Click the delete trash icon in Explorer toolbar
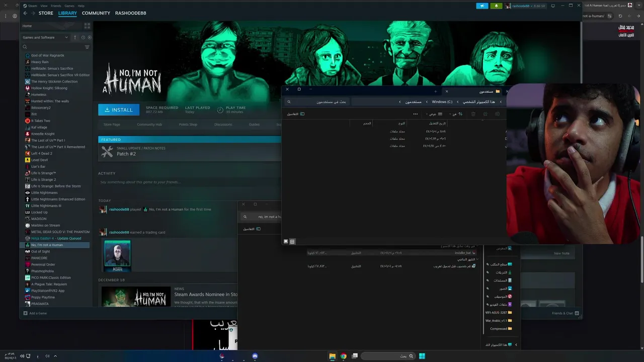 (473, 114)
